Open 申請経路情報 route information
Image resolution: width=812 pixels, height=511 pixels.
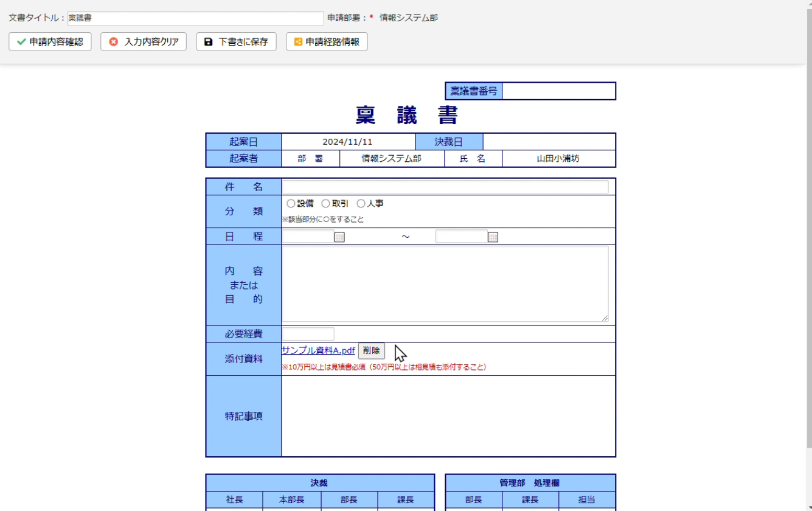[x=327, y=42]
